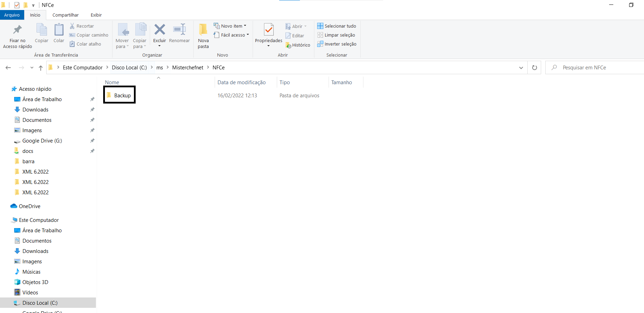The image size is (644, 313).
Task: Open Google Drive (G:) under Acesso rápido
Action: 38,140
